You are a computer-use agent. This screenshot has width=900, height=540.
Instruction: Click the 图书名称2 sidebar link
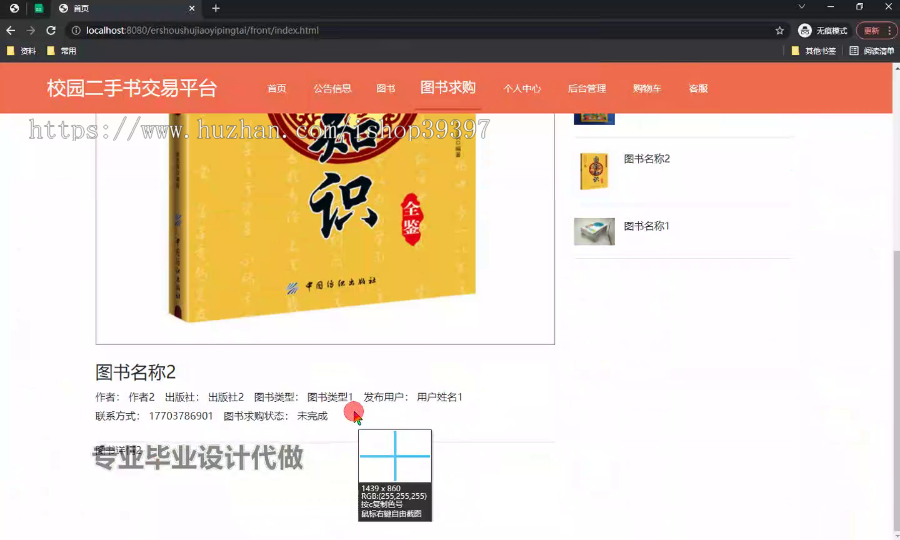tap(647, 159)
